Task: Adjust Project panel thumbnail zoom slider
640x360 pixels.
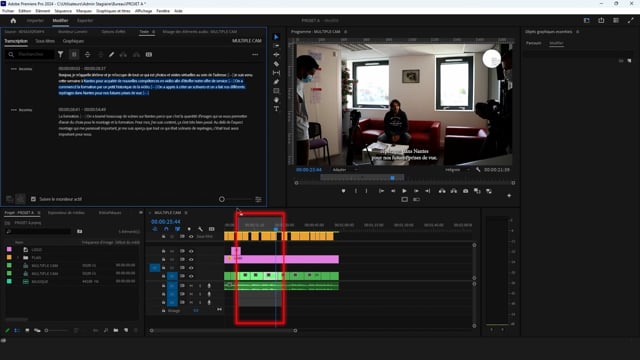Action: (x=46, y=330)
